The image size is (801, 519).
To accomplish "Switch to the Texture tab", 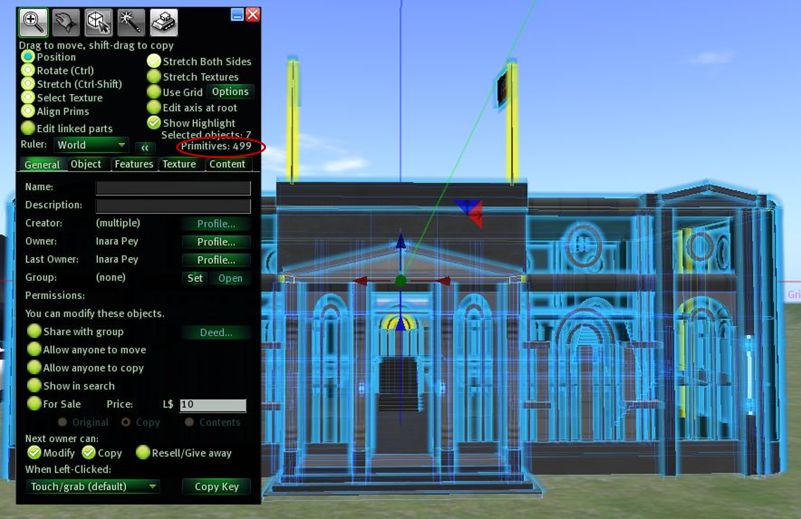I will pos(179,164).
